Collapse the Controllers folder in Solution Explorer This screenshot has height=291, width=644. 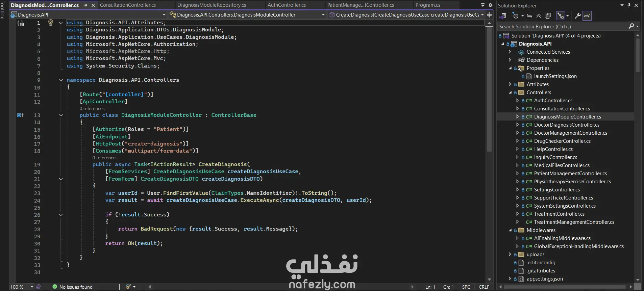510,92
